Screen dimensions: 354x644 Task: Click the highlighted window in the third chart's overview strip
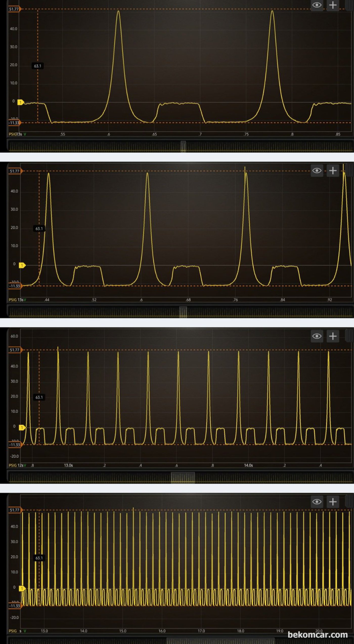tap(183, 477)
